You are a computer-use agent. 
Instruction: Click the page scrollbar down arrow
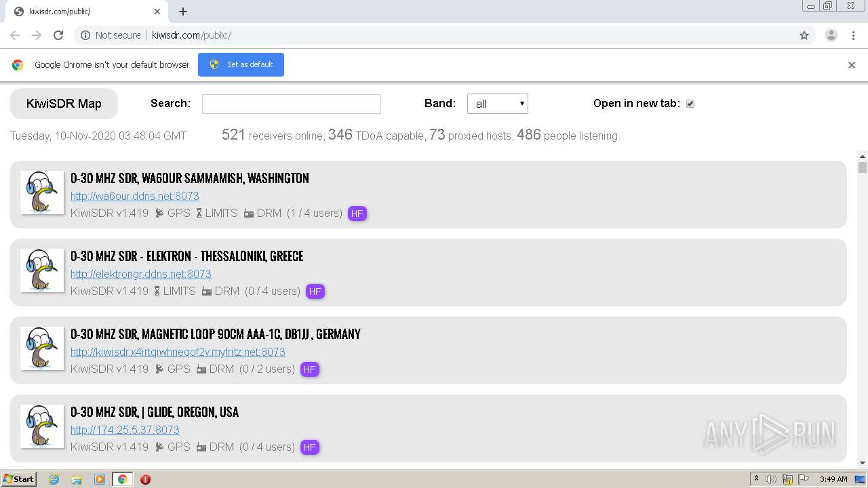[863, 463]
